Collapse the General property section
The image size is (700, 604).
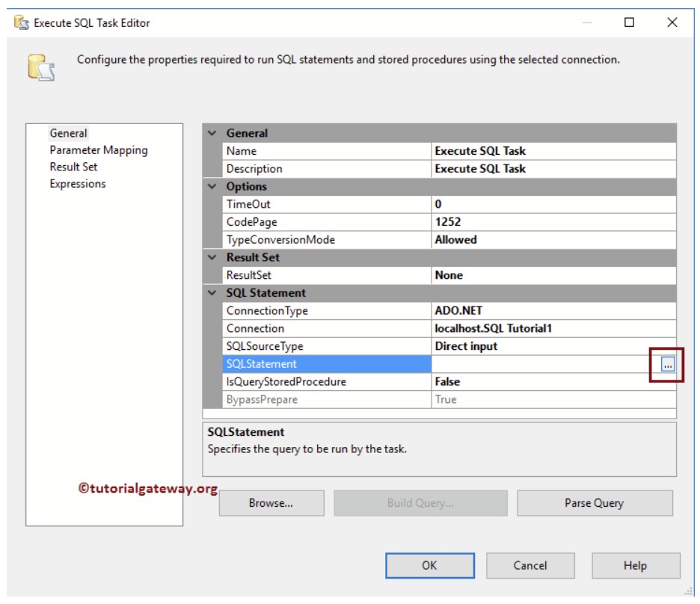[212, 133]
